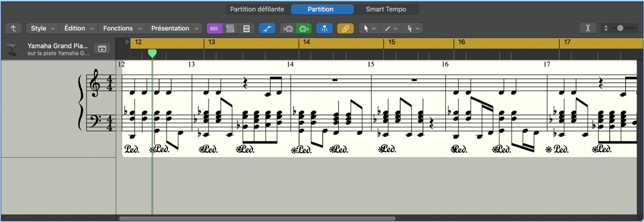This screenshot has height=222, width=644.
Task: Open the pointer tool selector
Action: click(369, 29)
